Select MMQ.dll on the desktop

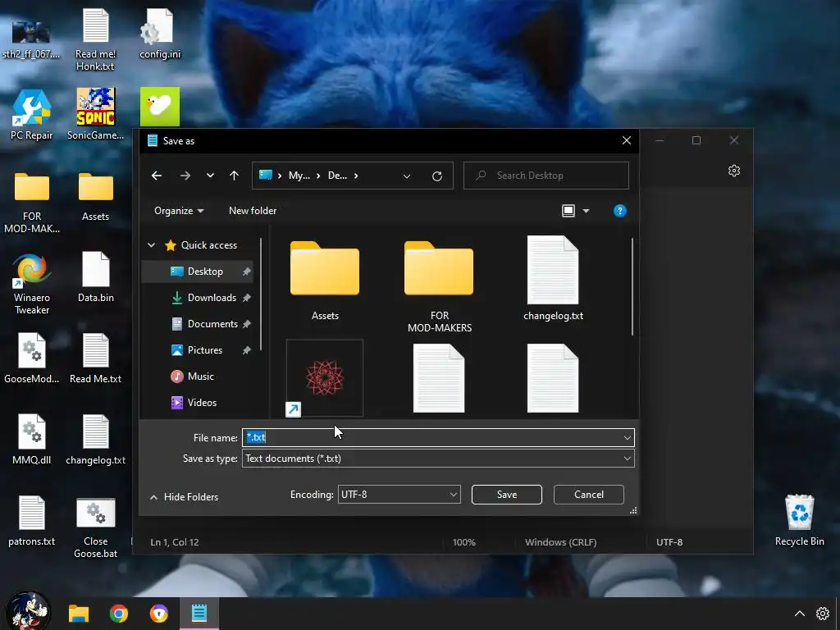tap(32, 440)
